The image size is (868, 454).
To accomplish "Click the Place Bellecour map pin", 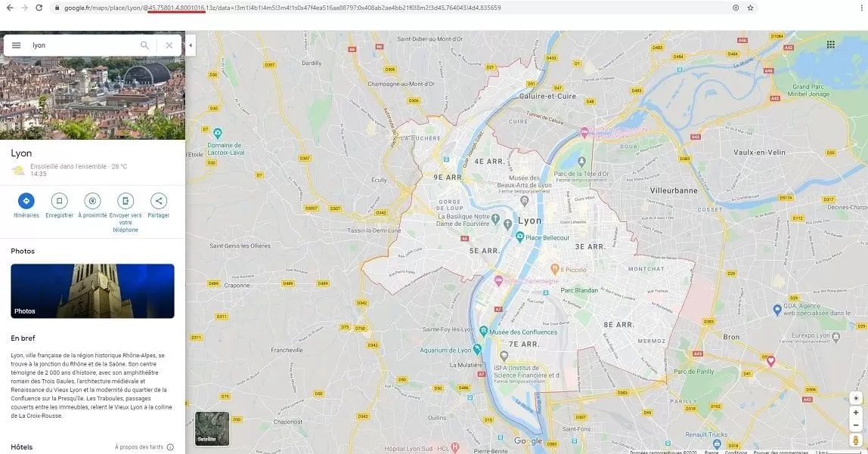I will click(x=519, y=236).
